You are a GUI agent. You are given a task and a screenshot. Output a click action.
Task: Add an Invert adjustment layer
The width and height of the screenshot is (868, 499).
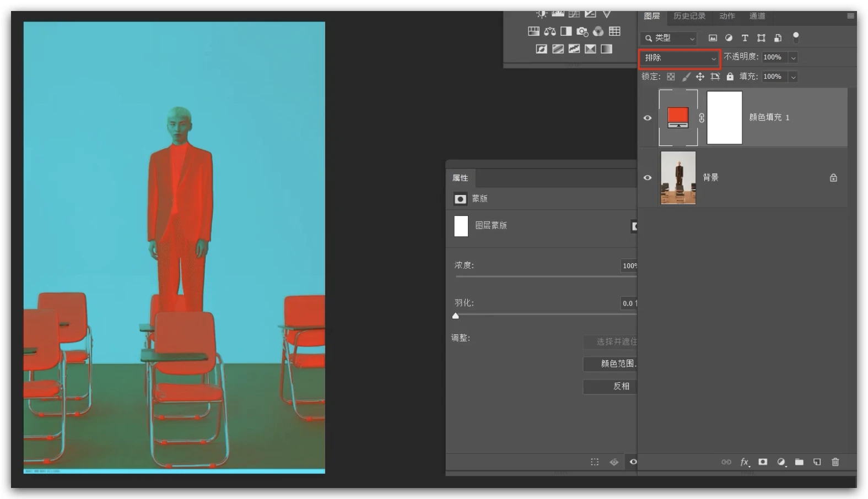click(x=542, y=49)
